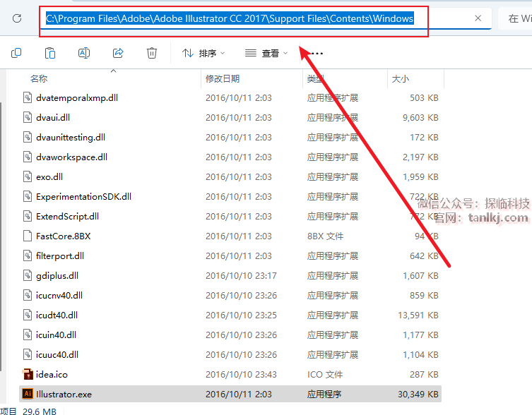Click the delete trash icon

click(152, 53)
